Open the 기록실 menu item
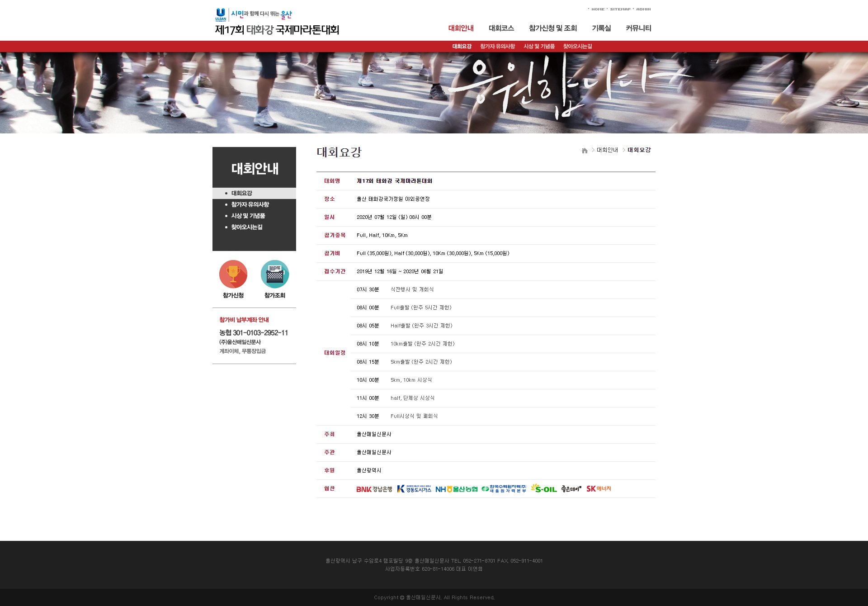Viewport: 868px width, 606px height. click(601, 28)
